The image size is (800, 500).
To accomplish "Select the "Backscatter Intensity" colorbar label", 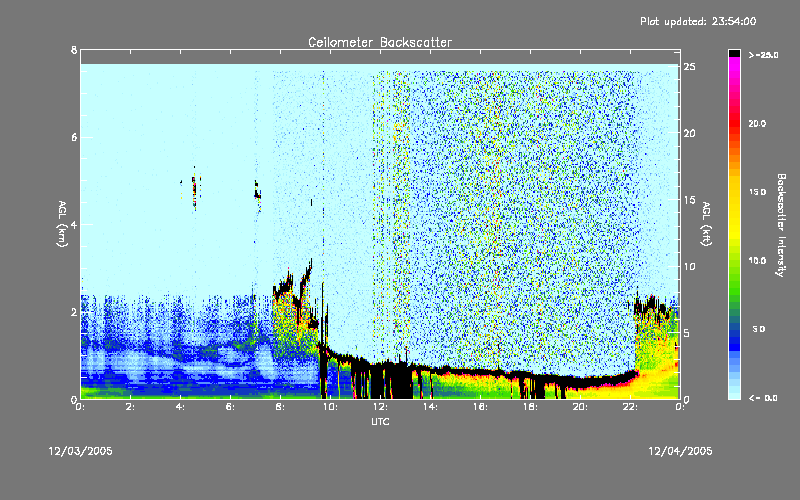I will pos(780,225).
